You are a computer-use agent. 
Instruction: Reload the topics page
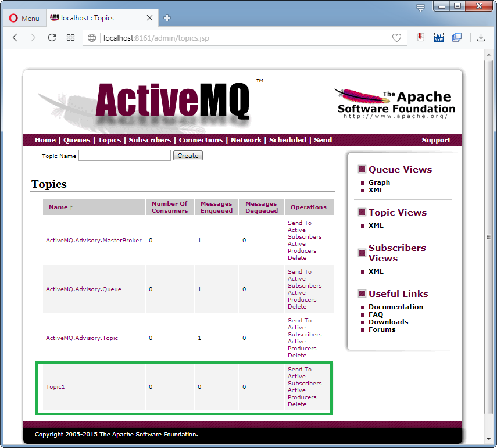click(x=52, y=38)
